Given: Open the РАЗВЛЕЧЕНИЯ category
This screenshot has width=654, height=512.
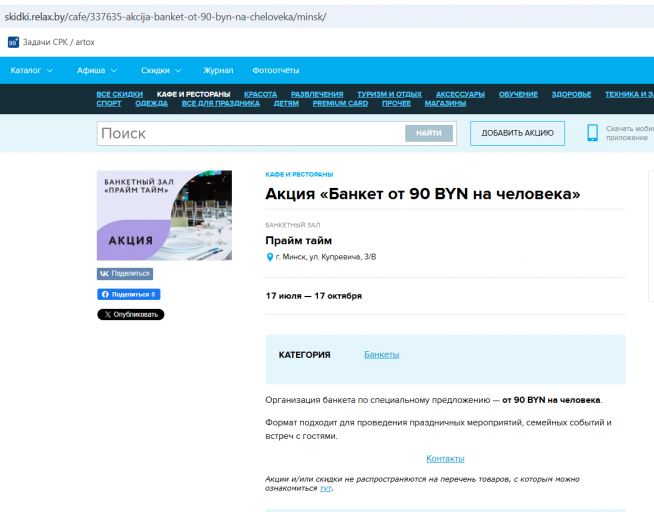Looking at the screenshot, I should point(317,94).
